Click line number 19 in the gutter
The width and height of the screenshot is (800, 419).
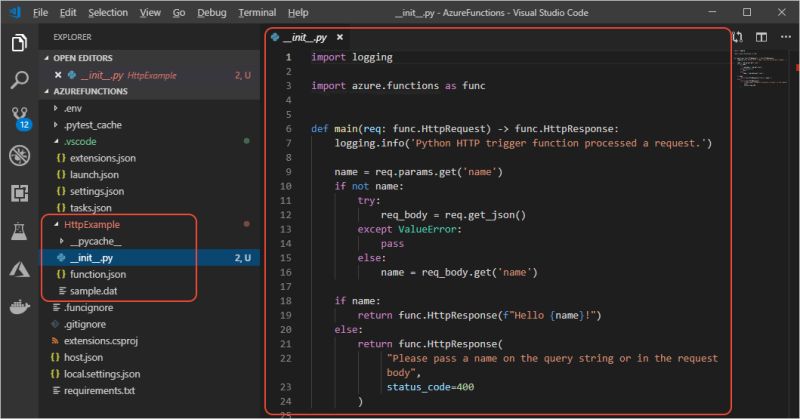pos(286,315)
